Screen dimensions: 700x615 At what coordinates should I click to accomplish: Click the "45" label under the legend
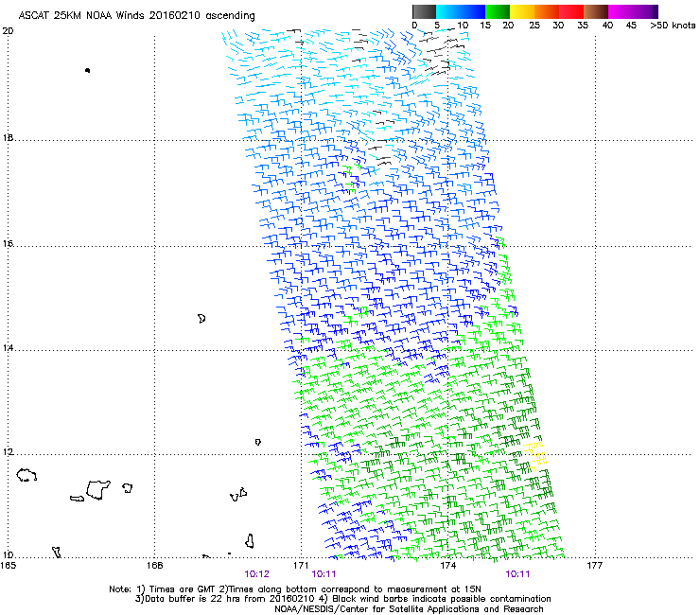[631, 26]
